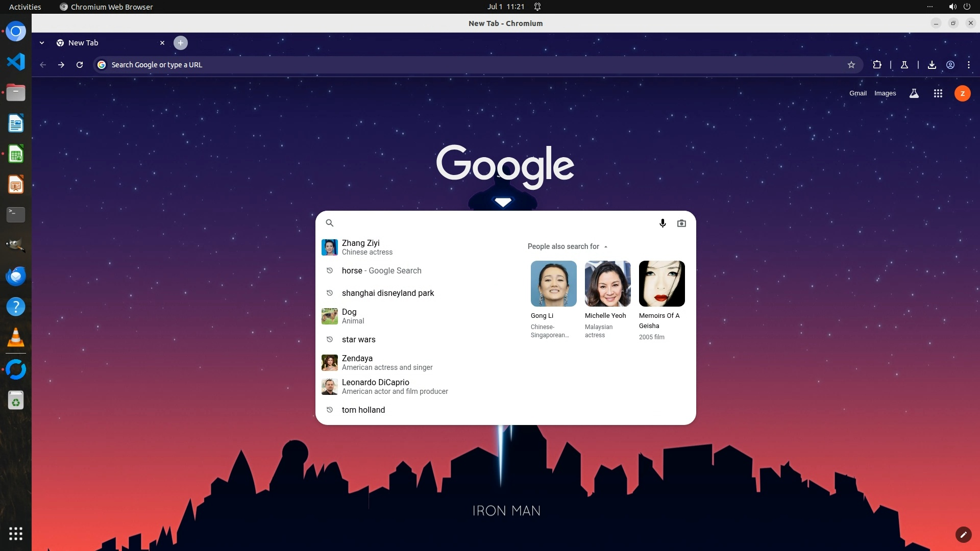The width and height of the screenshot is (980, 551).
Task: Reload the current page
Action: [80, 65]
